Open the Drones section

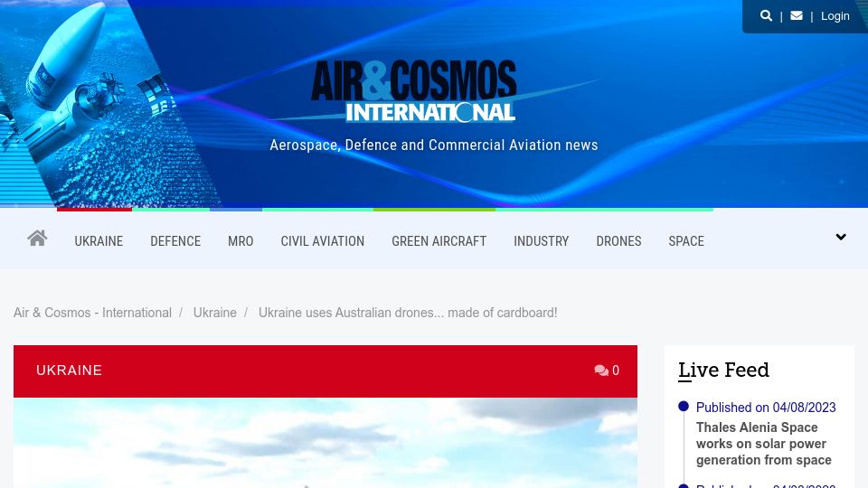[618, 241]
